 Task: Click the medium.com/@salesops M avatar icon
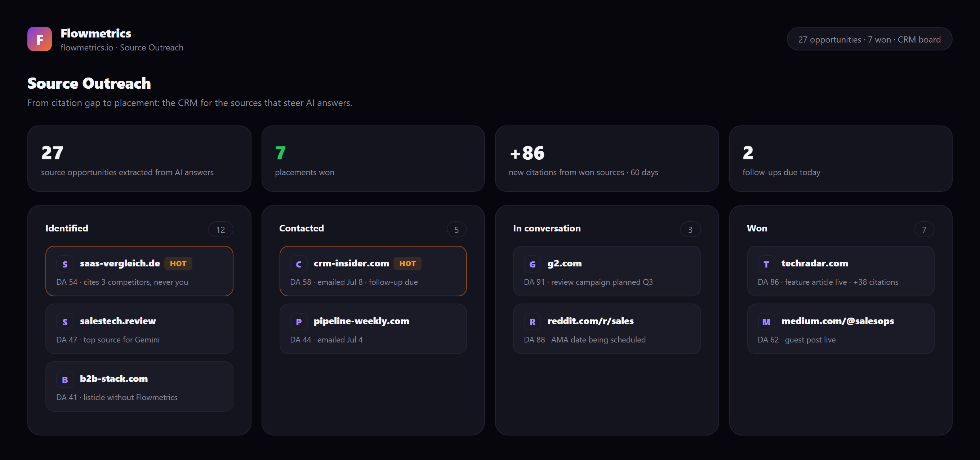(766, 322)
